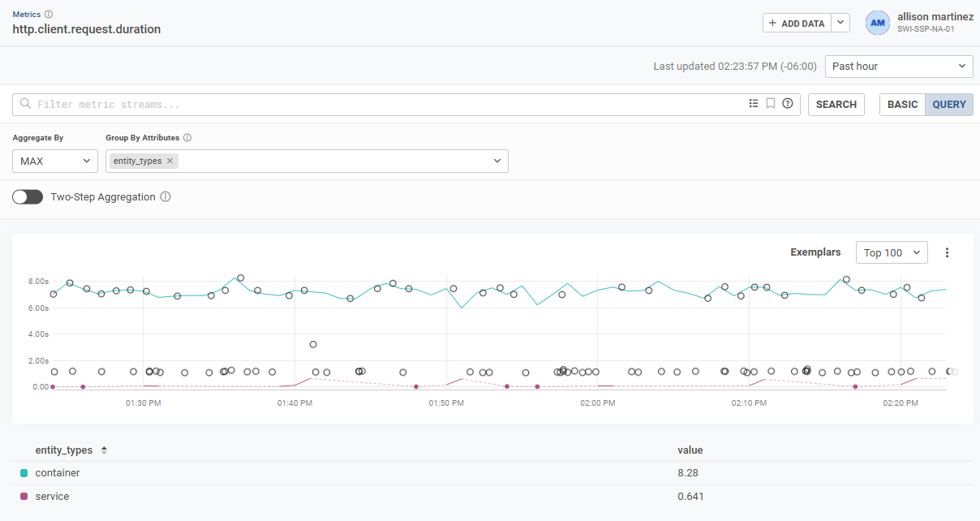
Task: Click the info icon next to Metrics
Action: (x=49, y=13)
